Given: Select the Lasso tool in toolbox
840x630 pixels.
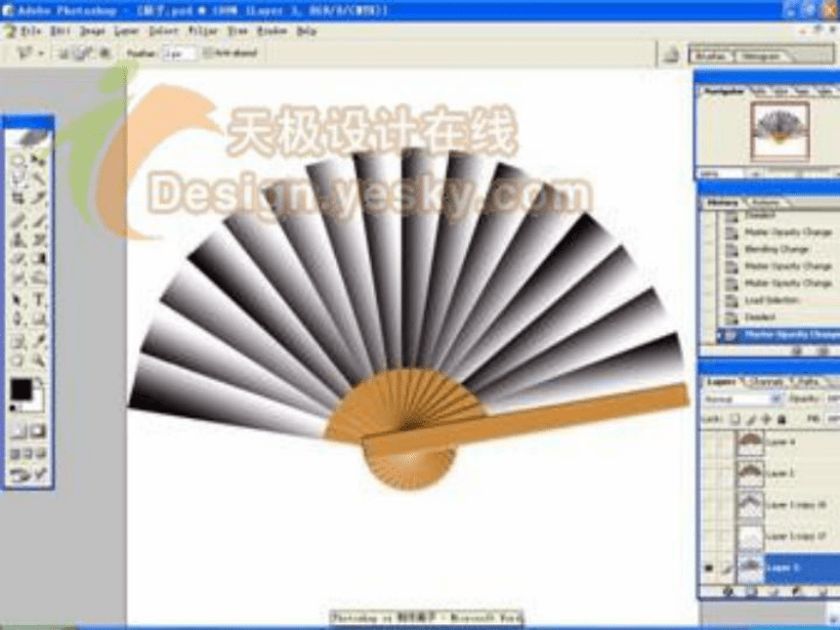Looking at the screenshot, I should pyautogui.click(x=19, y=179).
